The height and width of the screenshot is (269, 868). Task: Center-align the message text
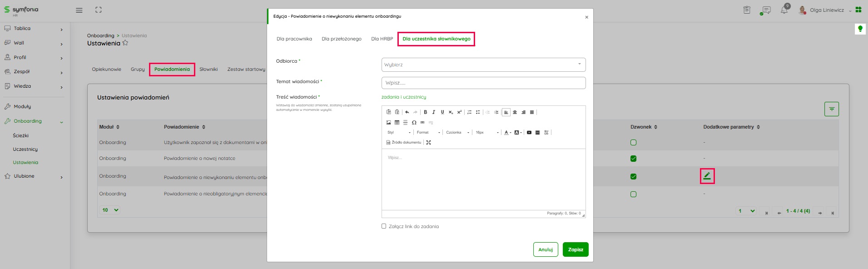coord(515,112)
